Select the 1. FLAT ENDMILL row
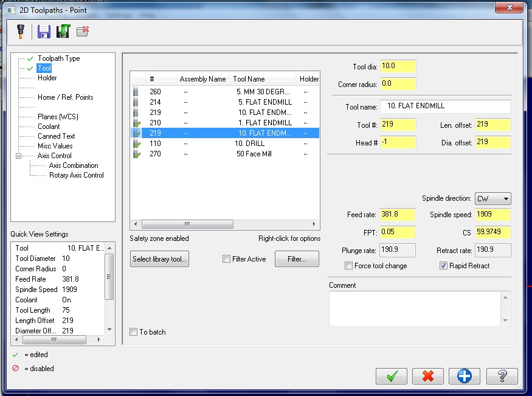The image size is (532, 396). pyautogui.click(x=224, y=123)
